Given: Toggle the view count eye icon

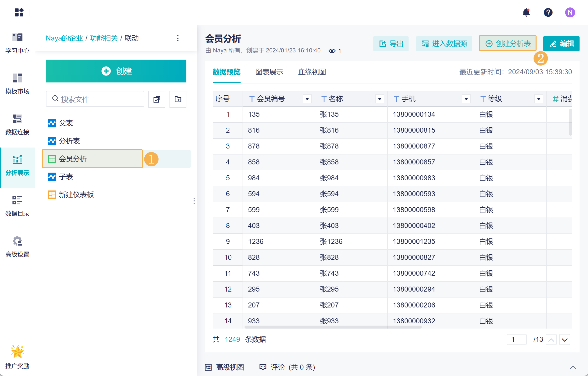Looking at the screenshot, I should (332, 51).
